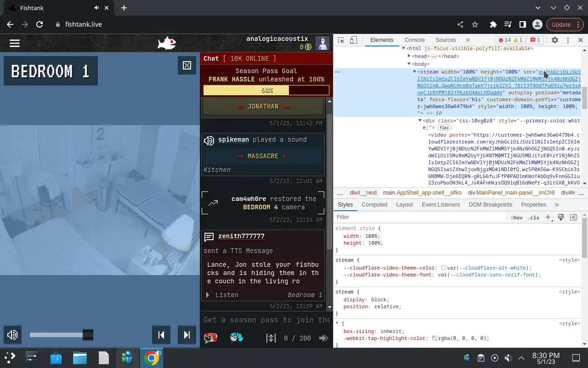The height and width of the screenshot is (368, 588).
Task: Open the taskbar system volume icon
Action: [508, 358]
